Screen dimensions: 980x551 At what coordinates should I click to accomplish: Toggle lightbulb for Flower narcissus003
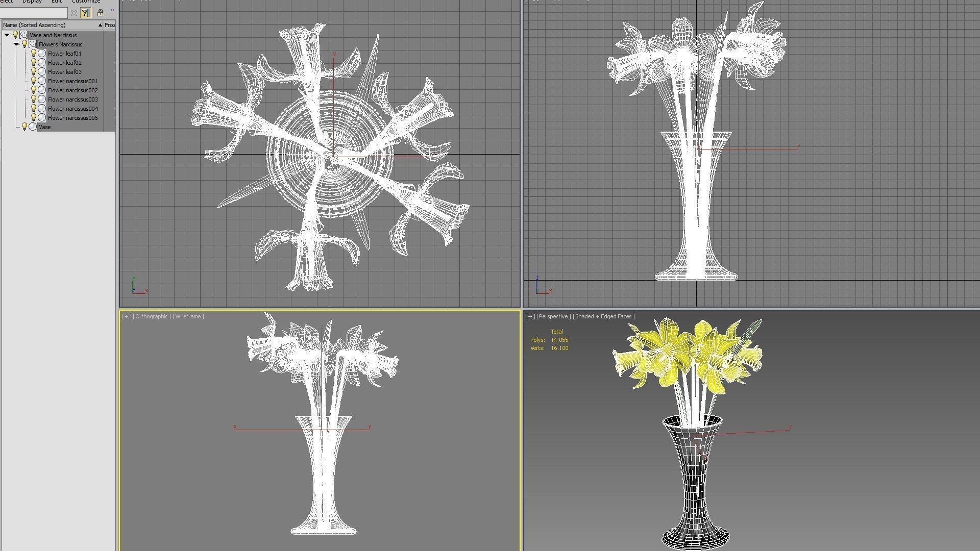point(34,99)
